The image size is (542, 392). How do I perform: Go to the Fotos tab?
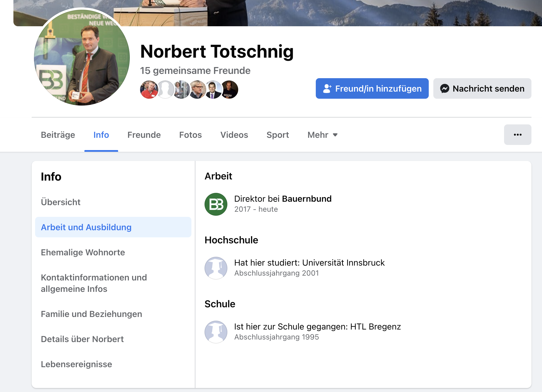[x=191, y=135]
